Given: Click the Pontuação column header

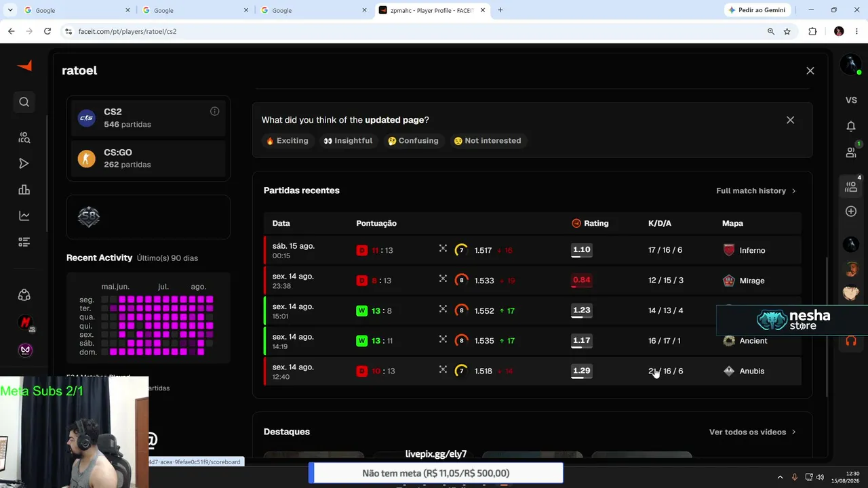Looking at the screenshot, I should (376, 223).
